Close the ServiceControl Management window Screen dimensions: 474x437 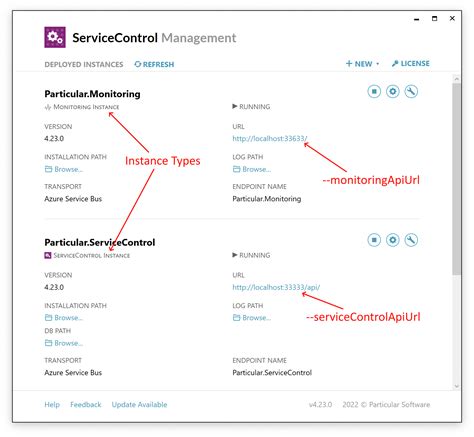click(x=452, y=18)
